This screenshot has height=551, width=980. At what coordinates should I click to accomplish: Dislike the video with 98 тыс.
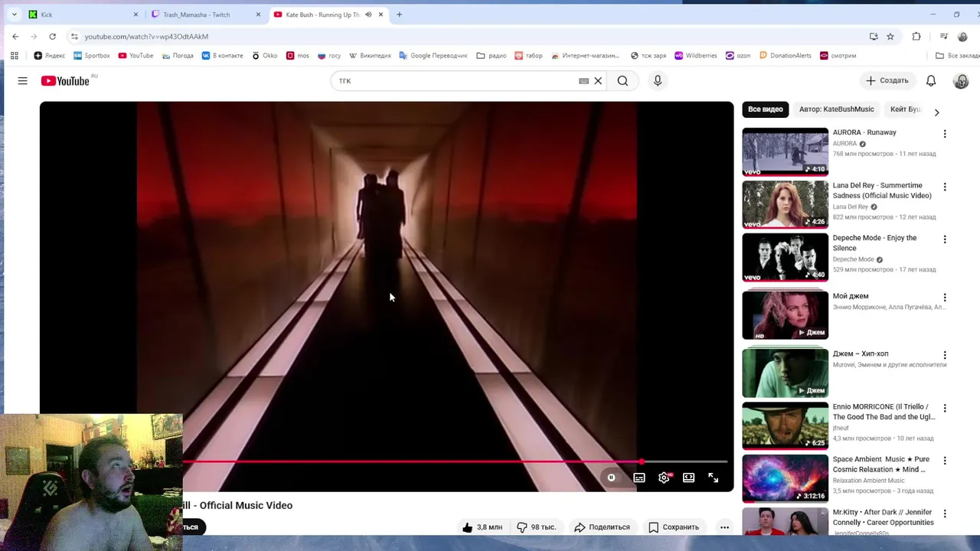535,527
